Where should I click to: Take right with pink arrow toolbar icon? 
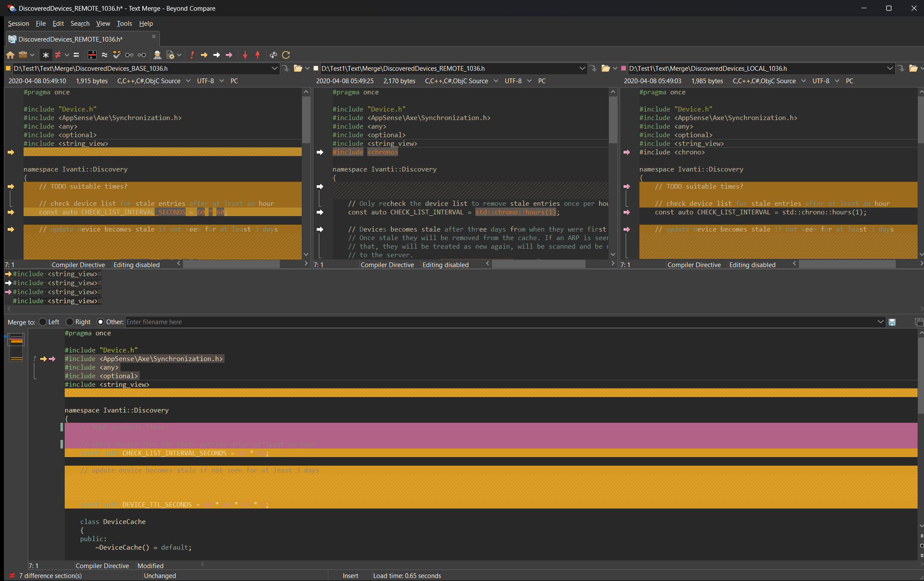click(229, 55)
